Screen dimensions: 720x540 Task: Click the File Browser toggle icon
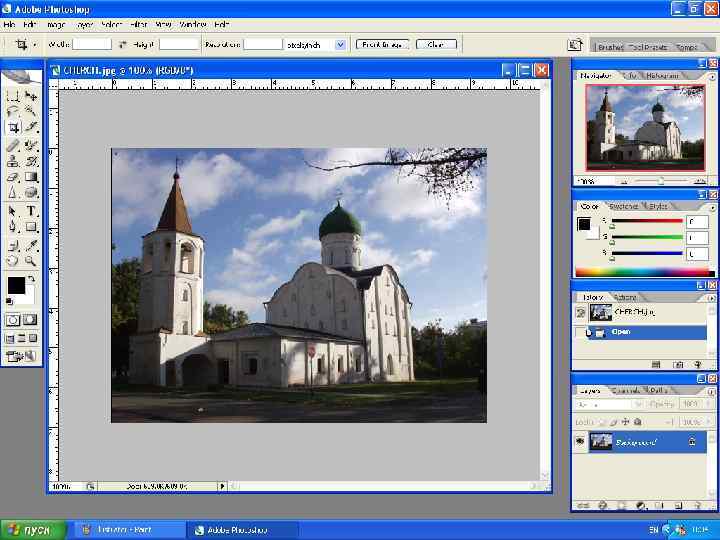pyautogui.click(x=574, y=45)
